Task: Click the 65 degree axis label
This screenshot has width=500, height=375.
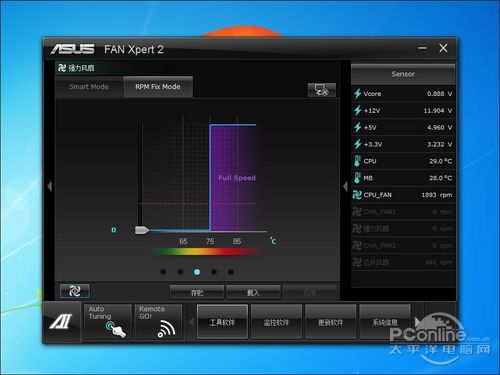Action: [183, 241]
